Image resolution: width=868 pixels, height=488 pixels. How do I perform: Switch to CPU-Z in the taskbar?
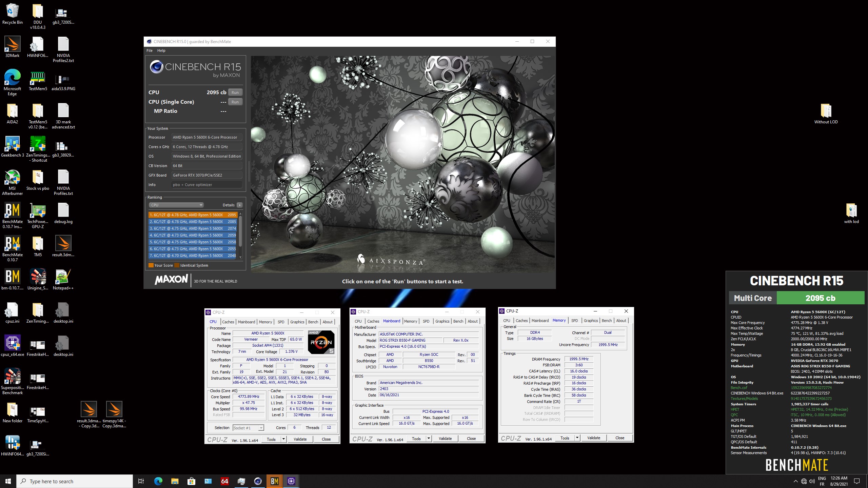click(291, 481)
